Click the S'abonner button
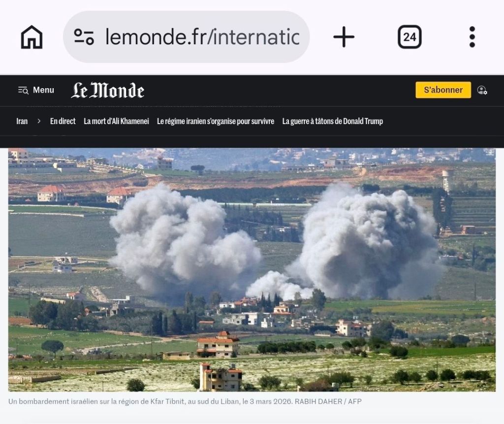The image size is (504, 424). 443,90
